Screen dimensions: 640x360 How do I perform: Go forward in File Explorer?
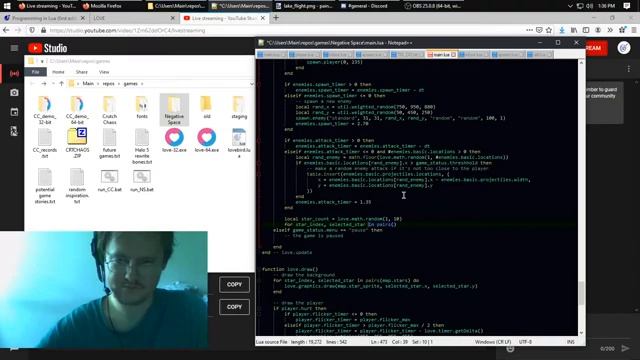pyautogui.click(x=44, y=84)
